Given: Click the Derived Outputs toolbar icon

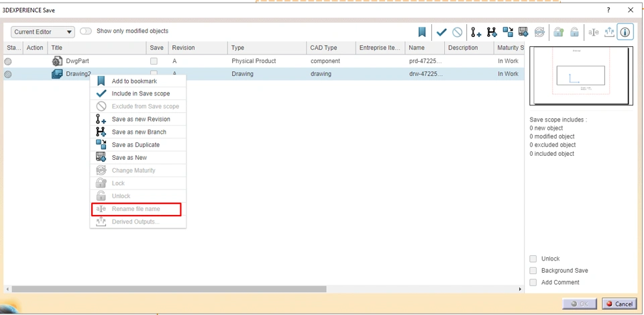Looking at the screenshot, I should pos(609,32).
